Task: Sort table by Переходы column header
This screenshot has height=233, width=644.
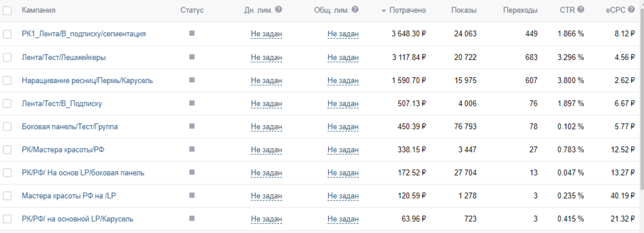Action: point(520,10)
